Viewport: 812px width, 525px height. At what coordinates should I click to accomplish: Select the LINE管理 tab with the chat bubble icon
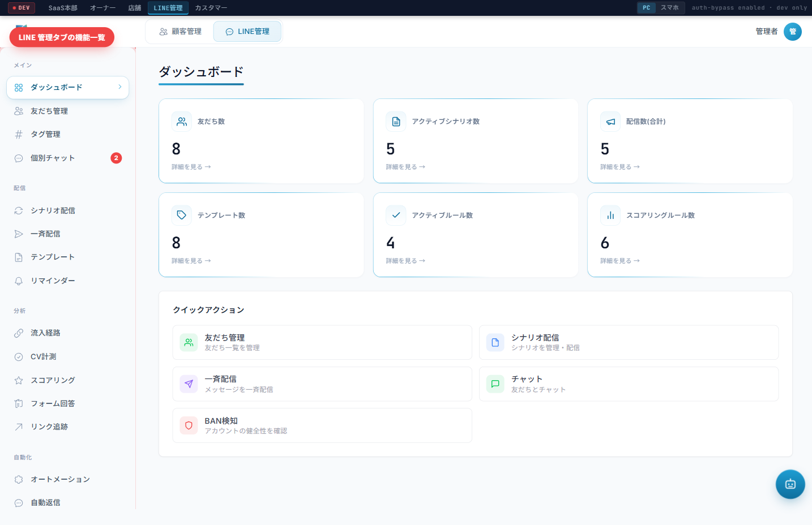[x=247, y=32]
